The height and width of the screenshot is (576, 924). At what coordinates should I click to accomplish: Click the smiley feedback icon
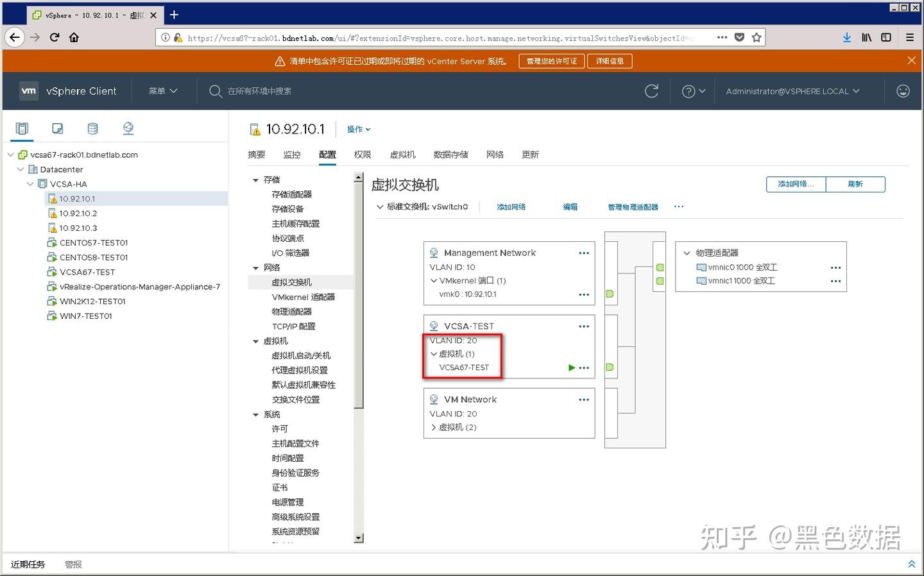(903, 91)
